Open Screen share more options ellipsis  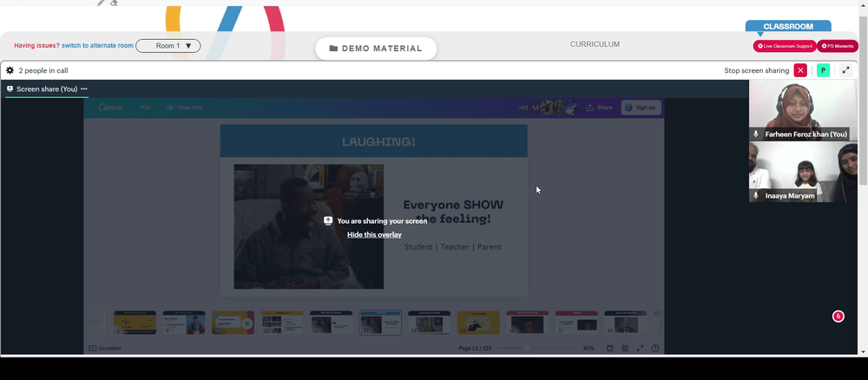(x=84, y=89)
